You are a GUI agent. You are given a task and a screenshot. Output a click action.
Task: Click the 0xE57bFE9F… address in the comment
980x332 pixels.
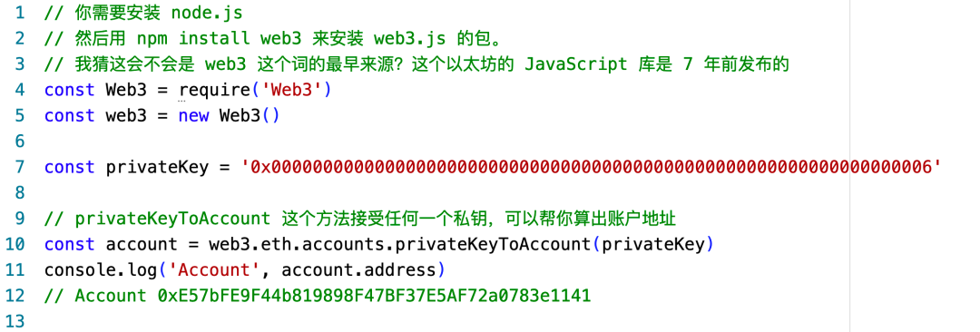(374, 296)
